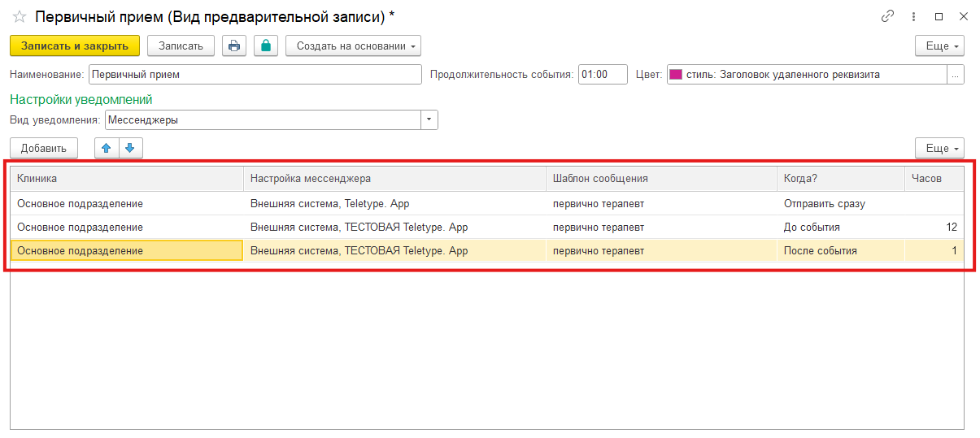Viewport: 980px width, 438px height.
Task: Click Записать и закрыть button
Action: 75,46
